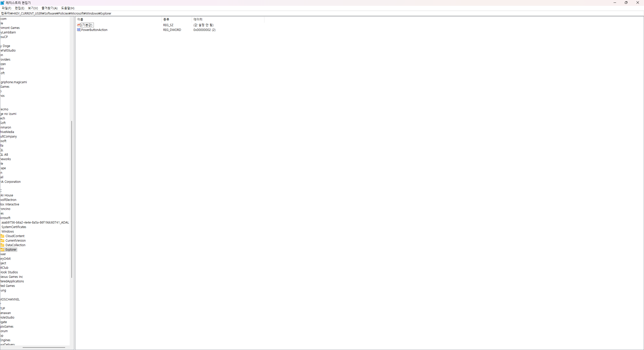Select the itClub tree entry
Viewport: 644px width, 350px height.
coord(4,268)
